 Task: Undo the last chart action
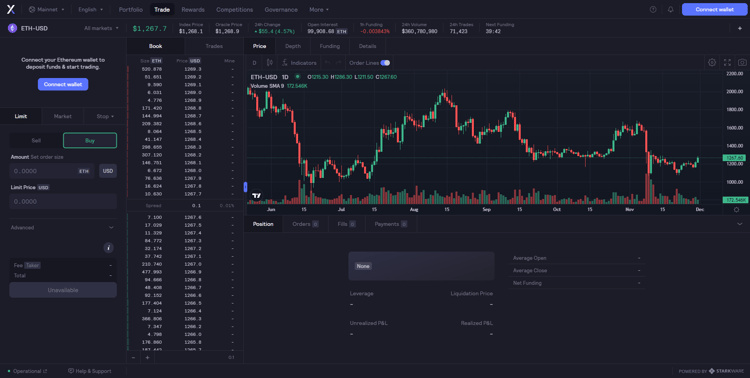click(x=328, y=63)
